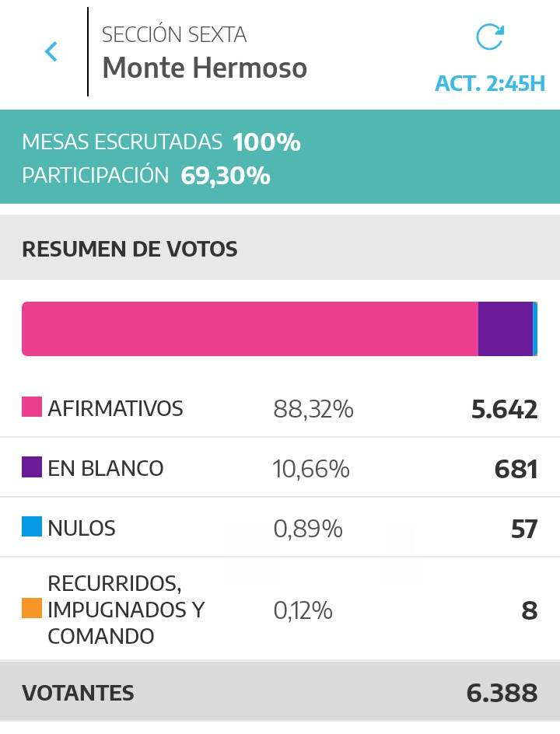Viewport: 560px width, 734px height.
Task: Click the refresh circular arrow icon
Action: 489,37
